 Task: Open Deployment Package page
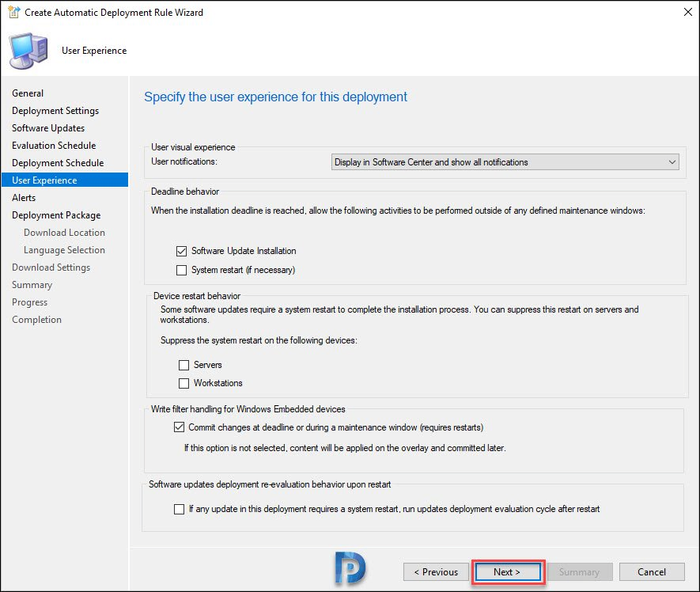point(56,215)
